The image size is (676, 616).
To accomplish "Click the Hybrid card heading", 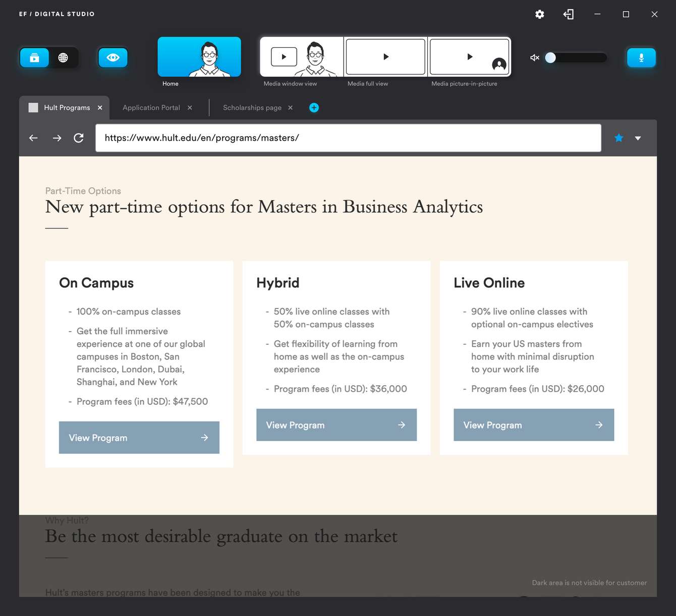I will pyautogui.click(x=278, y=283).
